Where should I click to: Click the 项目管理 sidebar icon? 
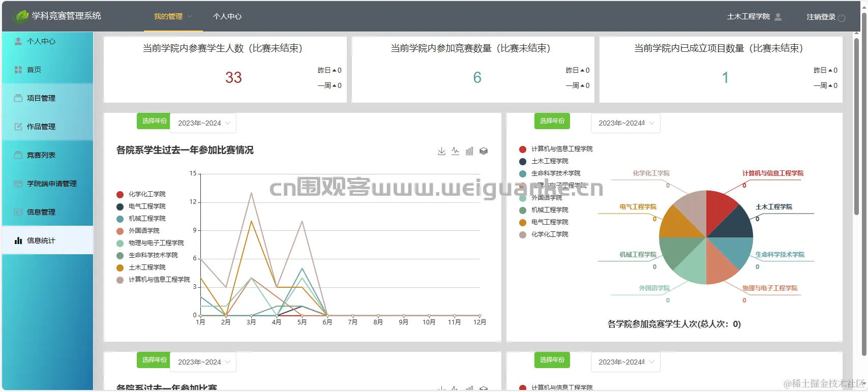pos(18,98)
